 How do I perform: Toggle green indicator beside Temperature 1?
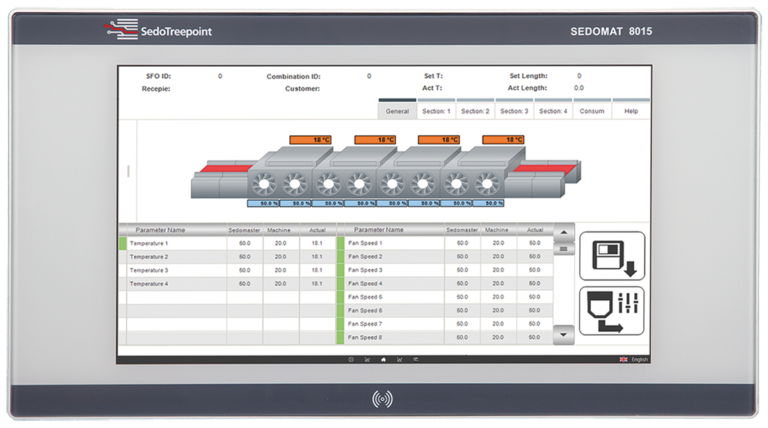pyautogui.click(x=123, y=243)
